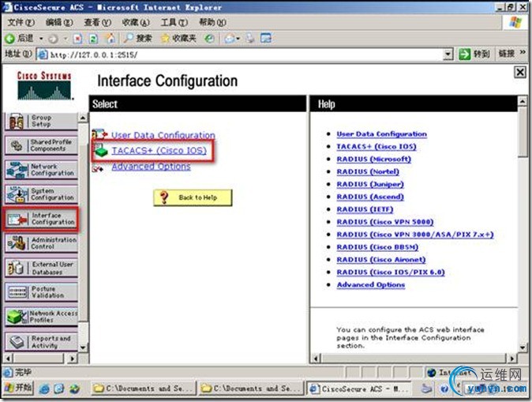Open the Mail button dropdown arrow
532x402 pixels.
tap(238, 39)
